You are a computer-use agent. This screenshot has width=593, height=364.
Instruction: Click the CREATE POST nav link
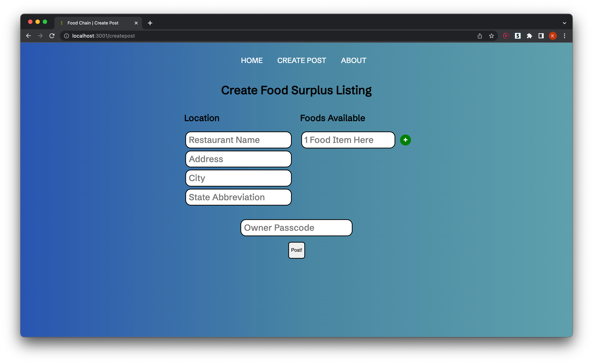tap(301, 60)
